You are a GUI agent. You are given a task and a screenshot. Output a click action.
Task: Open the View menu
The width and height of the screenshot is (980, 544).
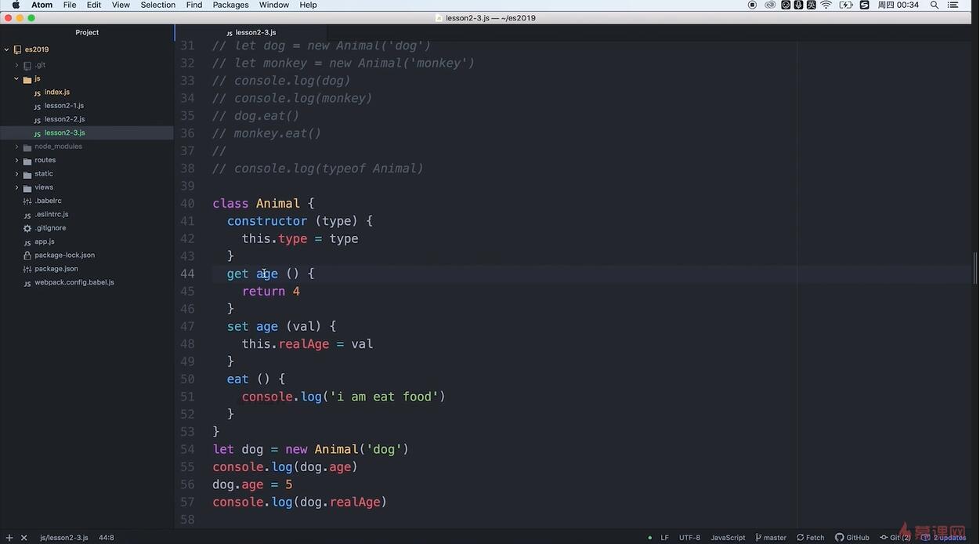pos(121,5)
